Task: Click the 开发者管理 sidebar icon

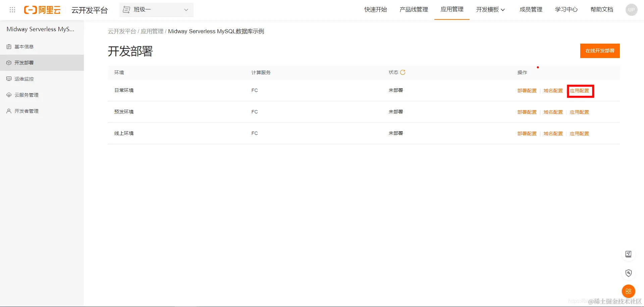Action: (x=9, y=111)
